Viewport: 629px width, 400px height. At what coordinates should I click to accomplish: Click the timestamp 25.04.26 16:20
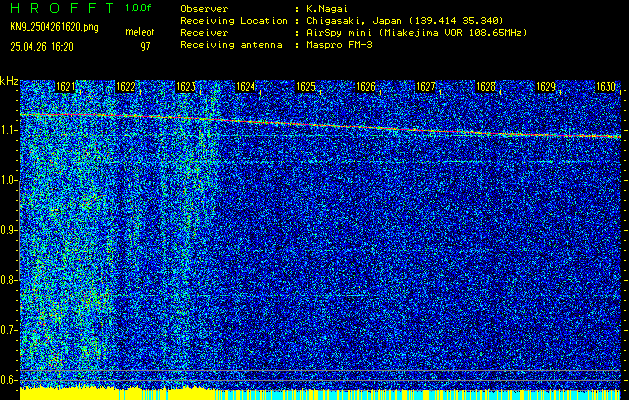tap(42, 47)
